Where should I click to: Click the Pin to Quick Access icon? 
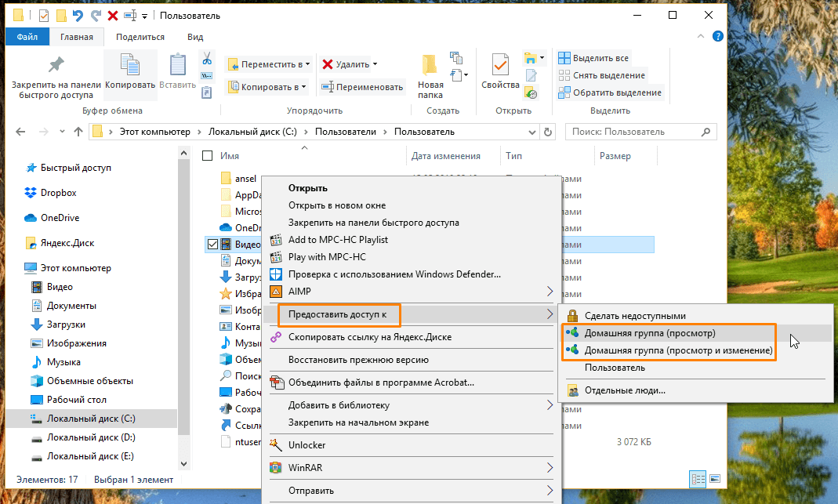(x=56, y=65)
